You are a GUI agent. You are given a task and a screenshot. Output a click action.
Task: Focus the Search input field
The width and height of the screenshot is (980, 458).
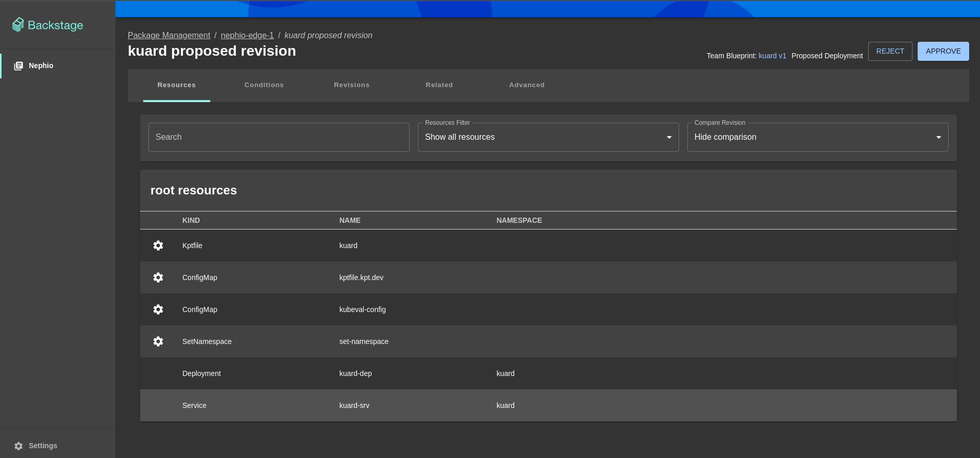pos(279,137)
